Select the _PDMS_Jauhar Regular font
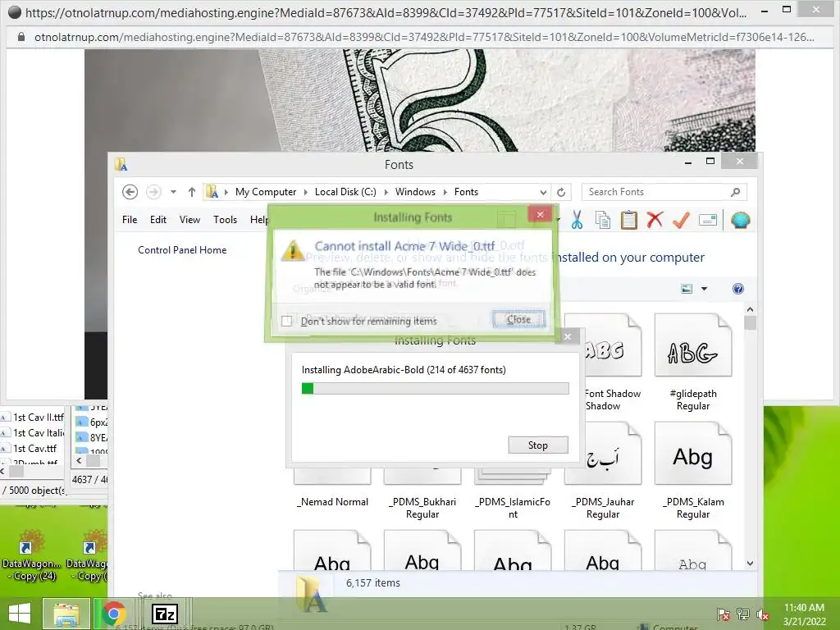Viewport: 840px width, 630px height. tap(603, 470)
